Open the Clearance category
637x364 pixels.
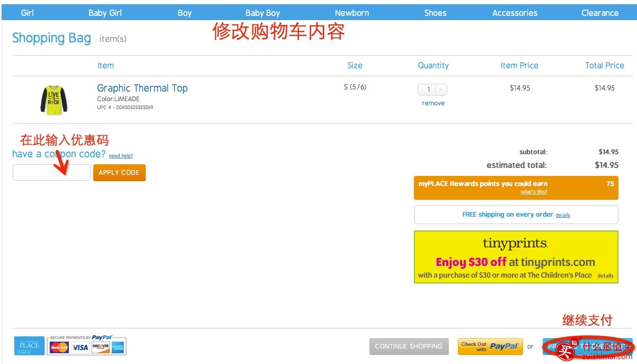point(600,13)
